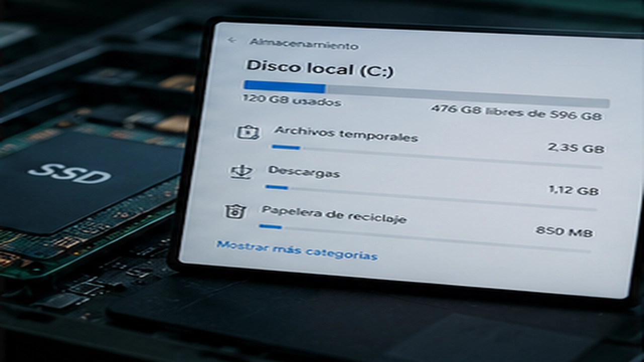Open the Archivos temporales clipboard icon
The width and height of the screenshot is (644, 362).
(x=249, y=132)
